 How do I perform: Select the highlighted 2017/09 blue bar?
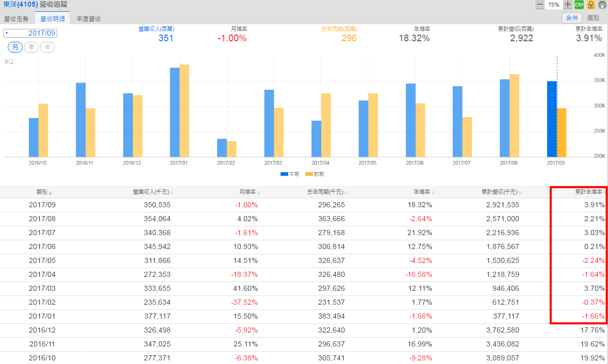(552, 119)
